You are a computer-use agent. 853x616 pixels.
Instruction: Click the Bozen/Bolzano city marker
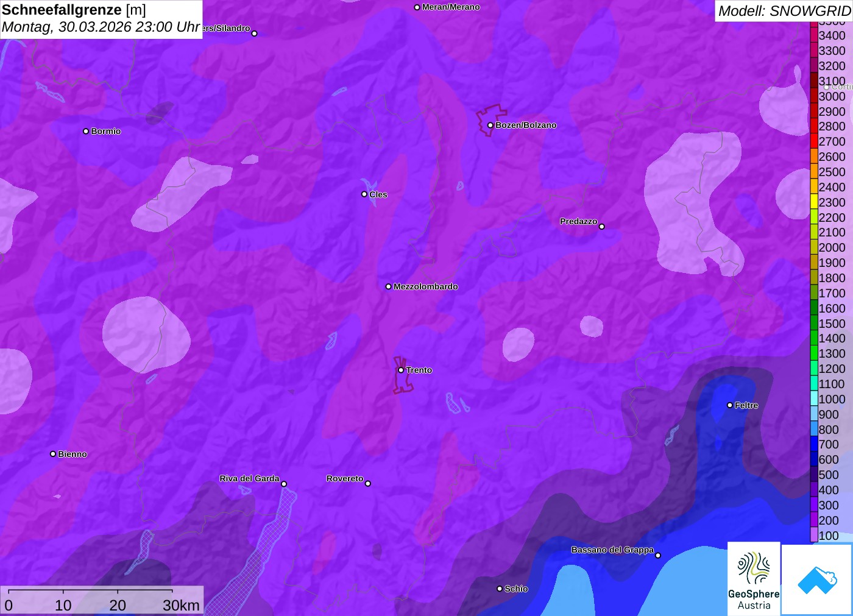click(x=490, y=126)
